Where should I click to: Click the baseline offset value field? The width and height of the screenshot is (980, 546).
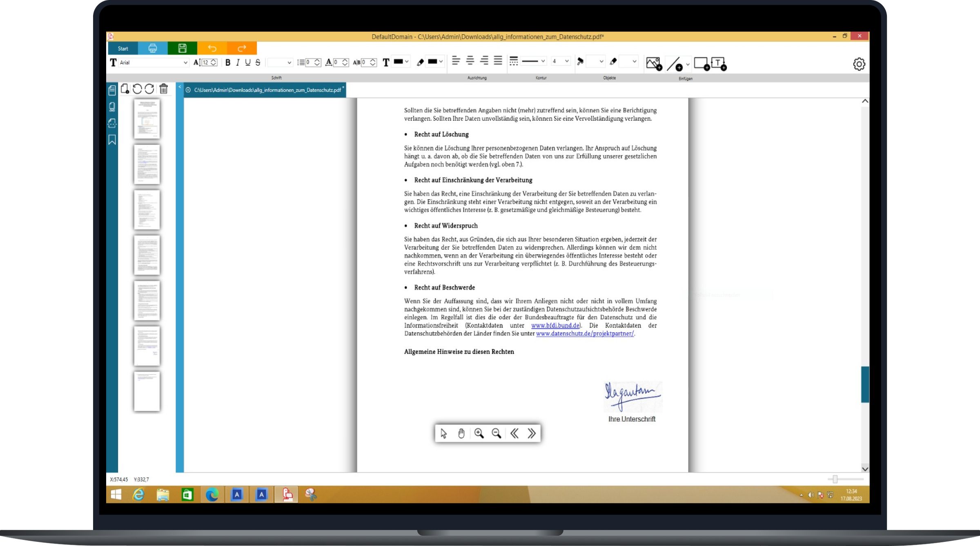point(337,62)
